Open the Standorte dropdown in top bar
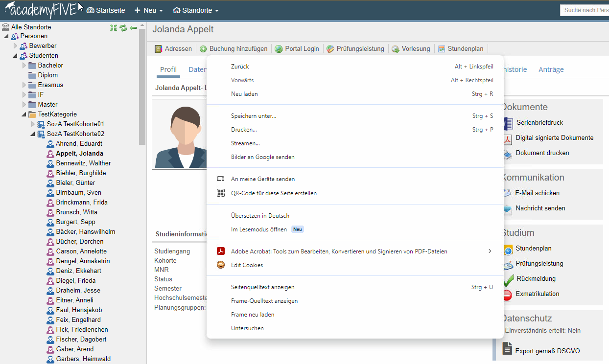Image resolution: width=609 pixels, height=364 pixels. click(x=196, y=10)
